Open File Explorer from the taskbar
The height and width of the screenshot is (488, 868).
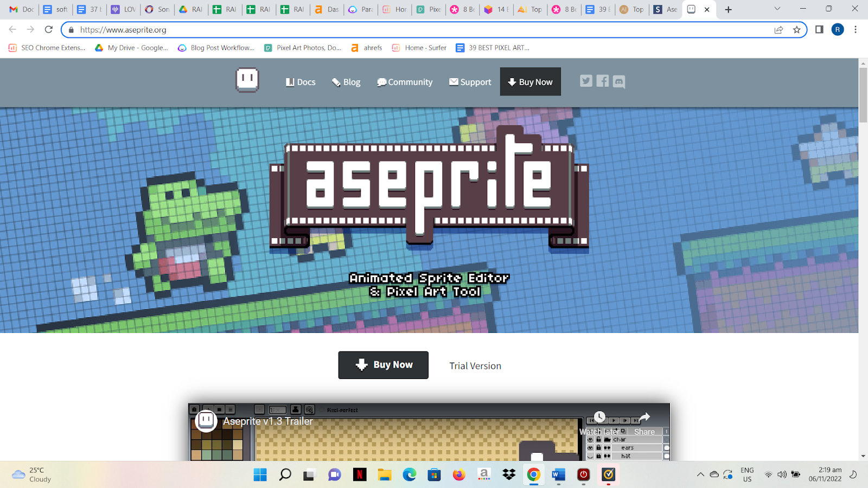click(384, 475)
